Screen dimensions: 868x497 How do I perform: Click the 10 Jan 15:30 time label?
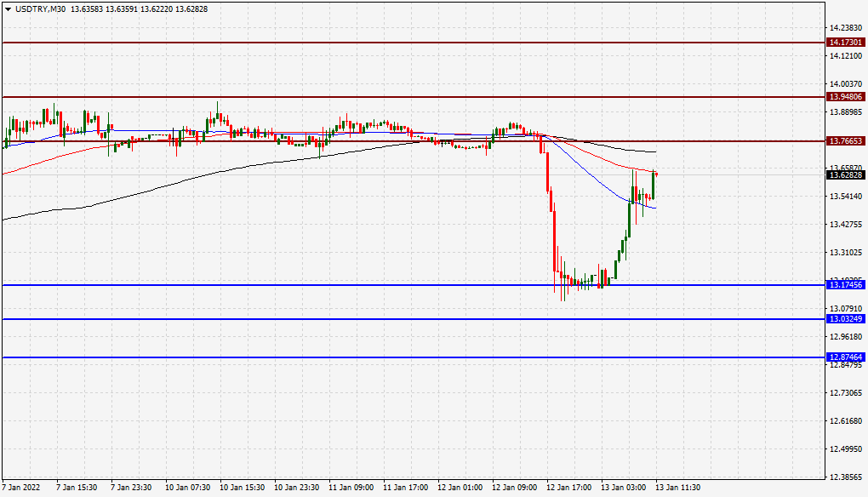(242, 488)
